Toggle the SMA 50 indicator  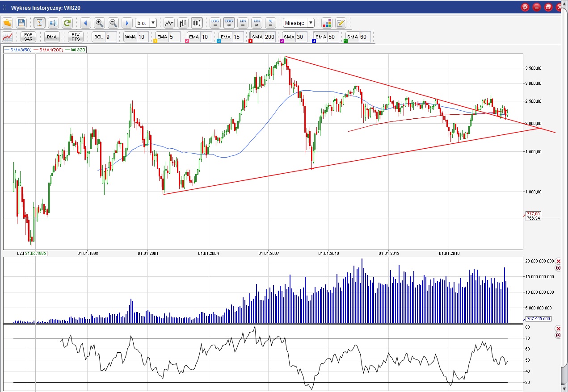tap(326, 37)
